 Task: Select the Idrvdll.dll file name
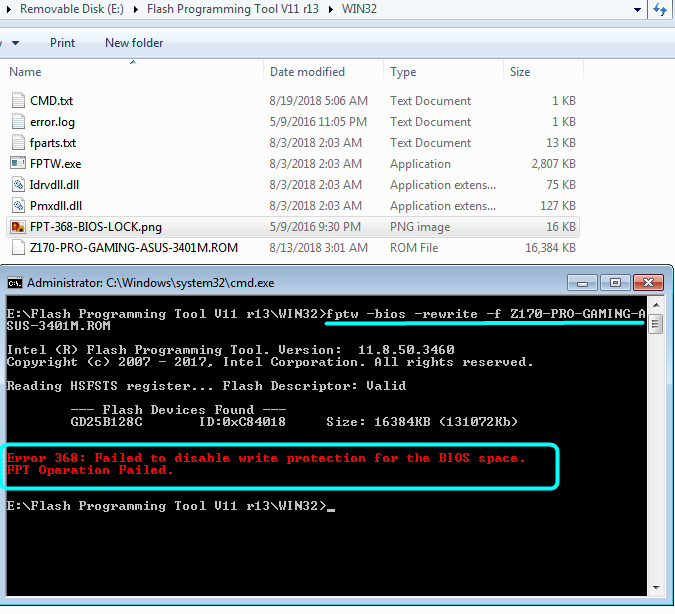[x=54, y=185]
